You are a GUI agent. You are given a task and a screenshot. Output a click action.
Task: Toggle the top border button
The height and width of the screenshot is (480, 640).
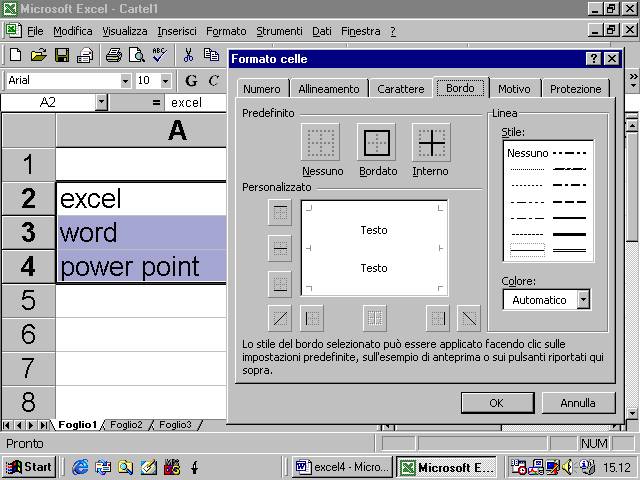280,212
